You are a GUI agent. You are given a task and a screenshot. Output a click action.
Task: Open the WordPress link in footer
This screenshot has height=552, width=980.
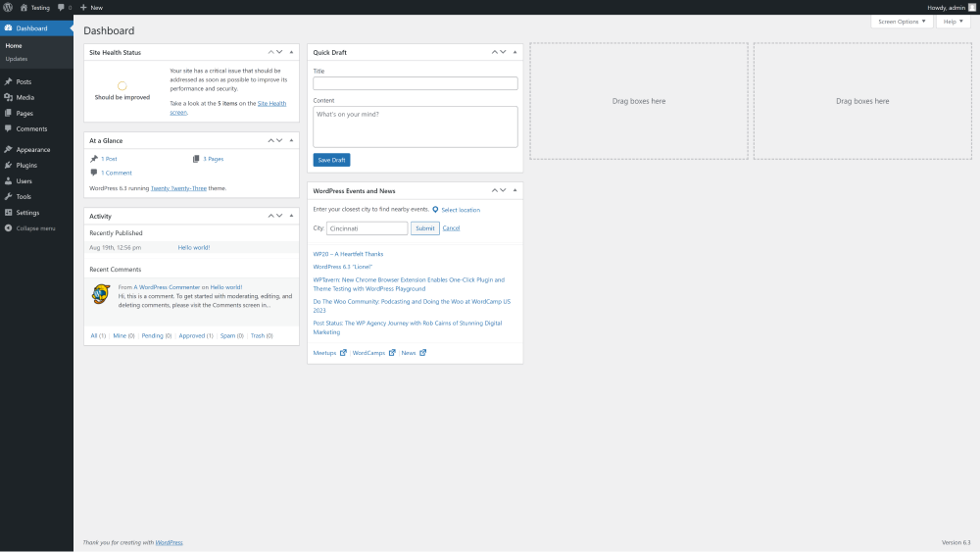pos(169,542)
